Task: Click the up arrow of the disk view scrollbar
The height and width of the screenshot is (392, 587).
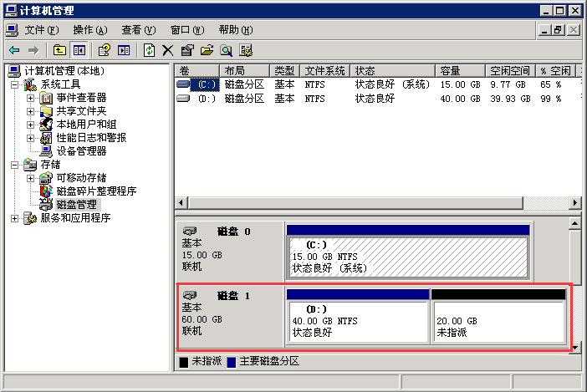Action: coord(574,224)
